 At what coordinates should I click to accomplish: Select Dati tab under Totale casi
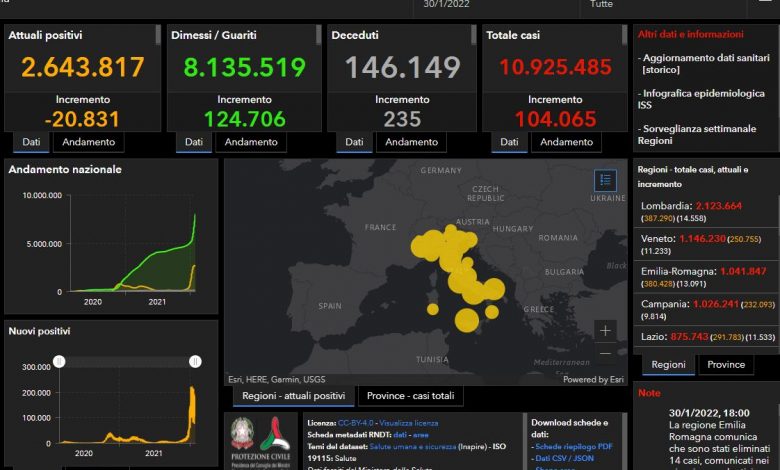[509, 142]
